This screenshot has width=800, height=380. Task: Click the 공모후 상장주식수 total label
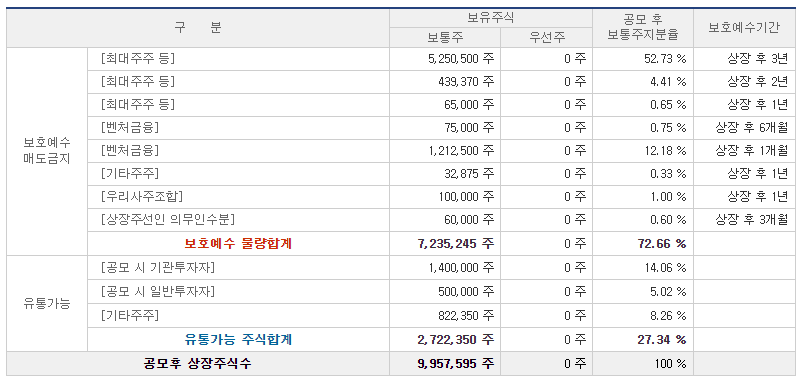pyautogui.click(x=197, y=364)
